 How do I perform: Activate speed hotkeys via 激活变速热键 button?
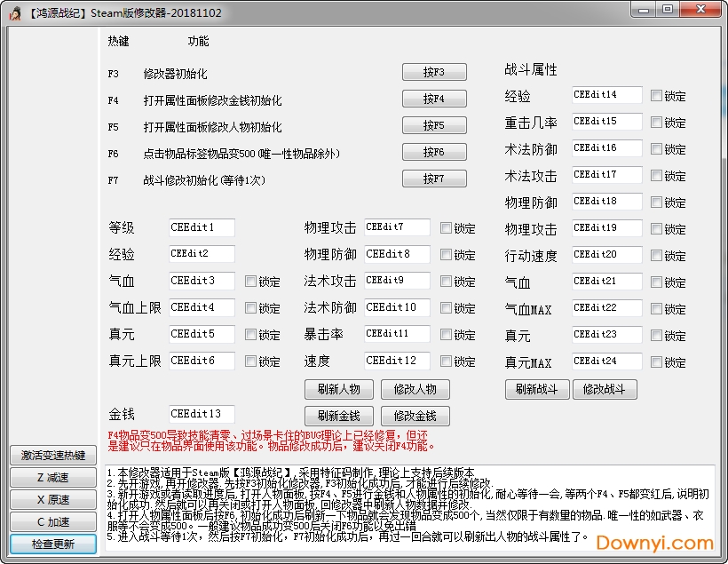(51, 456)
